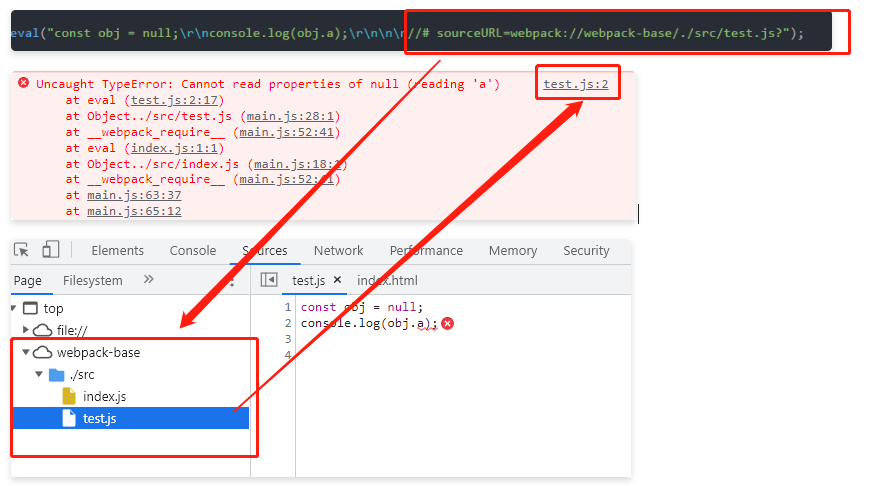The width and height of the screenshot is (886, 486).
Task: Switch to index.html editor tab
Action: (x=387, y=280)
